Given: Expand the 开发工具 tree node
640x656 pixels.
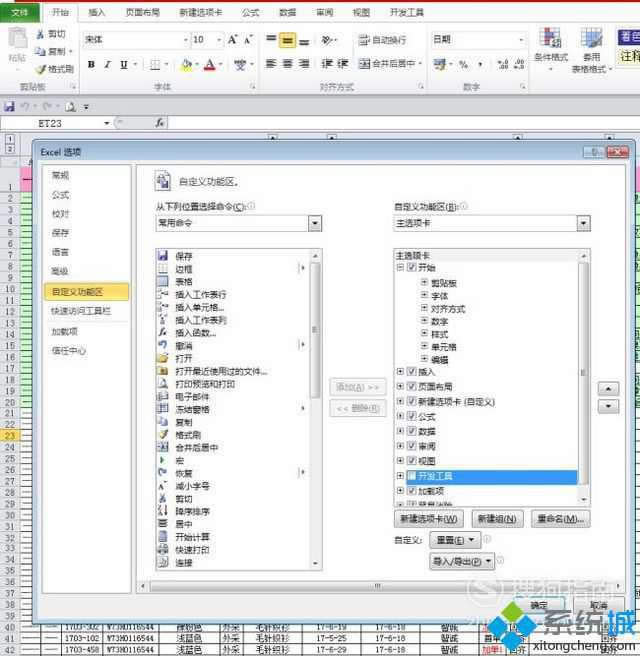Looking at the screenshot, I should (400, 476).
